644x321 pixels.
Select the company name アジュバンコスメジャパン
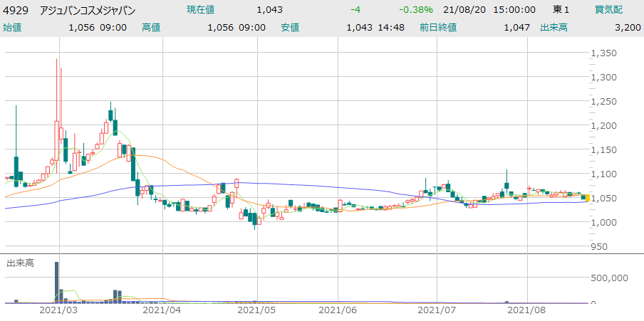(88, 10)
